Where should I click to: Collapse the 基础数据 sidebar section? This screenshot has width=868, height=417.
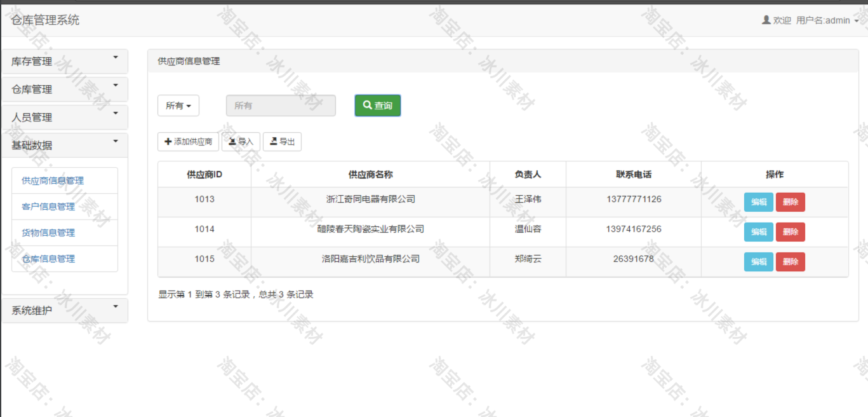point(65,146)
